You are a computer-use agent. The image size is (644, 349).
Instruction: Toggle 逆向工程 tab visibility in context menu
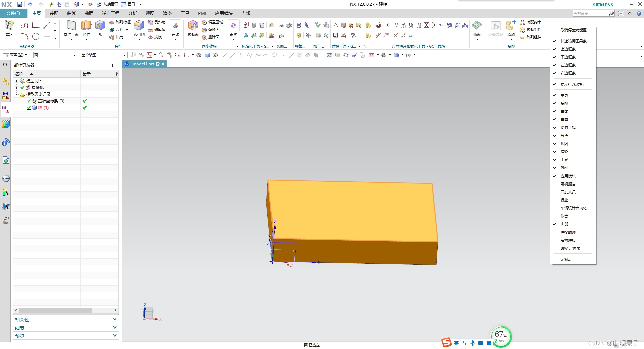pos(573,128)
